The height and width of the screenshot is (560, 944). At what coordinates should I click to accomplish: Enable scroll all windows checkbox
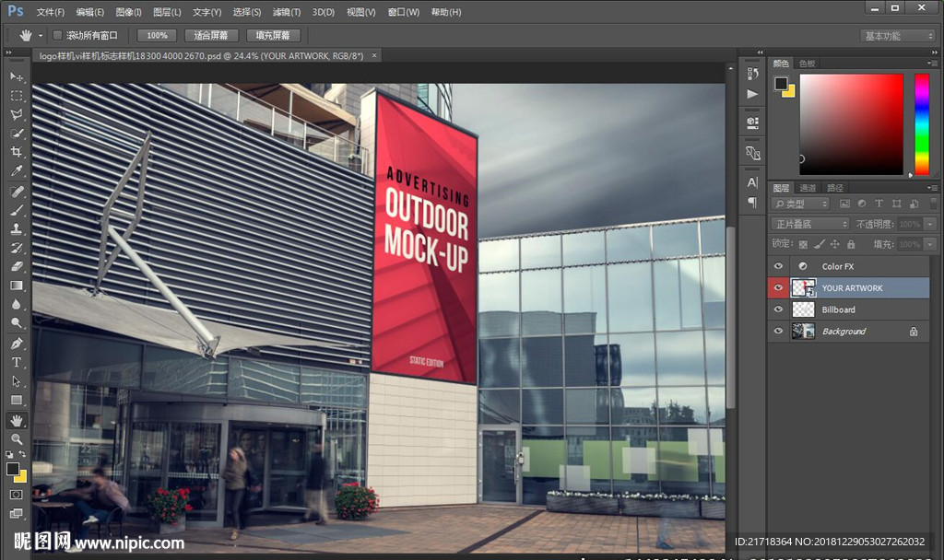point(57,35)
